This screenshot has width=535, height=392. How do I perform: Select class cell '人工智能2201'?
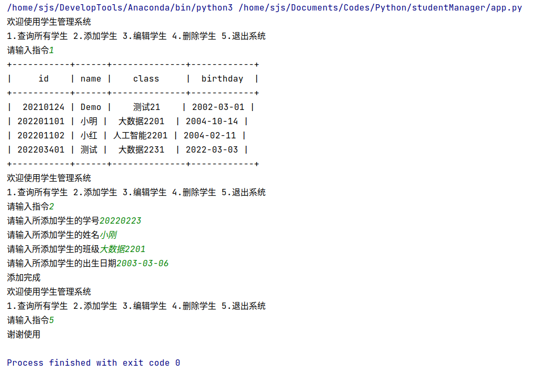(140, 135)
